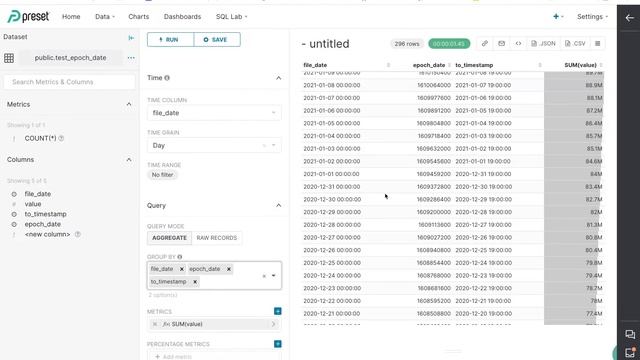Image resolution: width=640 pixels, height=360 pixels.
Task: Open the Time Grain Day dropdown
Action: (214, 145)
